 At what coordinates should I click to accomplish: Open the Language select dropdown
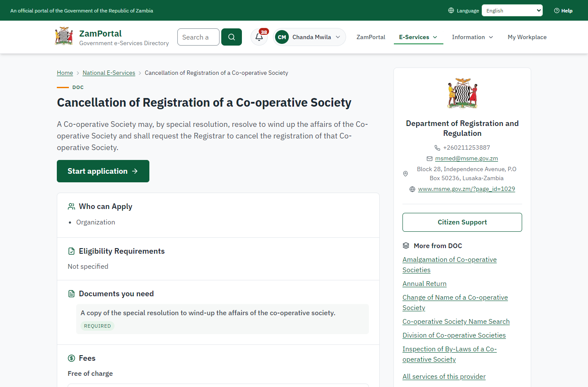point(512,10)
